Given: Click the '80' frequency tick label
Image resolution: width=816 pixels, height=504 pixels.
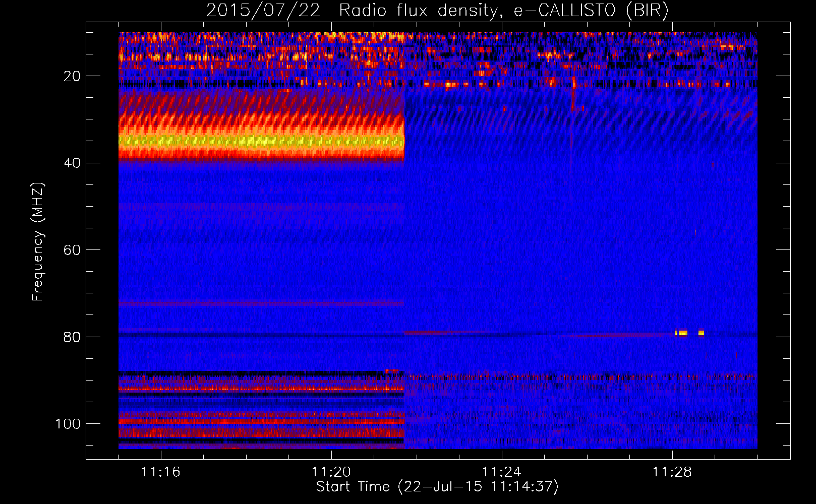Looking at the screenshot, I should click(x=73, y=337).
